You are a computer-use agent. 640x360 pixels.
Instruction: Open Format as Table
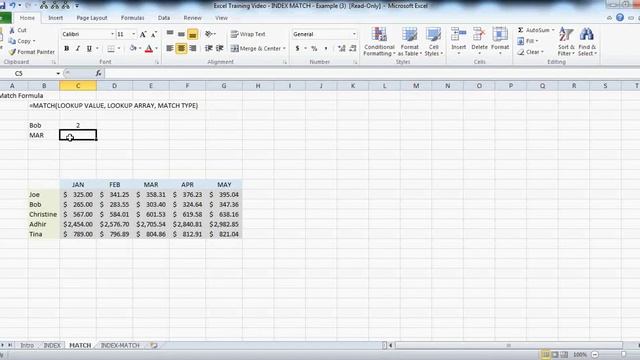(409, 41)
